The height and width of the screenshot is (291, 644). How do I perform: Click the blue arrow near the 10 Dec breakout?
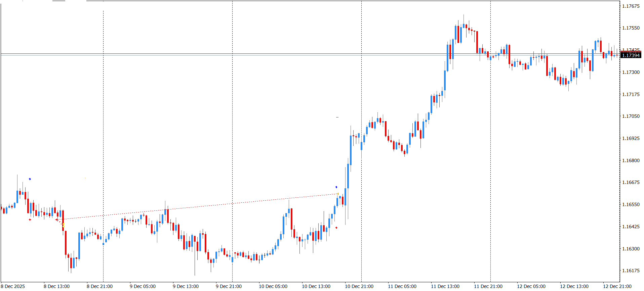pyautogui.click(x=336, y=187)
